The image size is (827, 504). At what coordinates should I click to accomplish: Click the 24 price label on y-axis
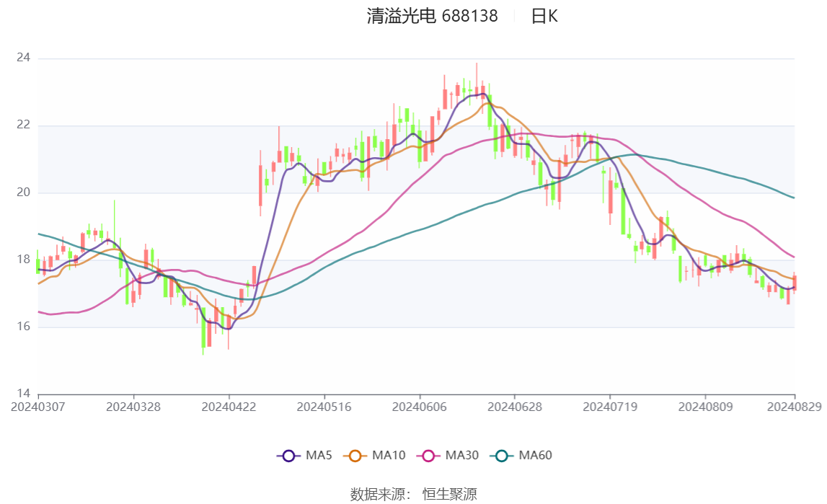pos(23,58)
